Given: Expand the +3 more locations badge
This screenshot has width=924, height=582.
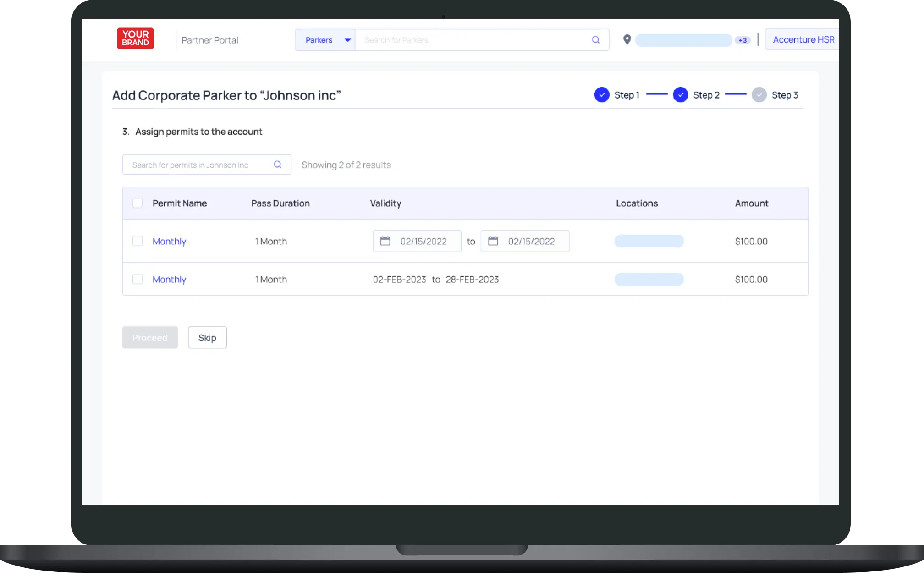Looking at the screenshot, I should (x=742, y=40).
